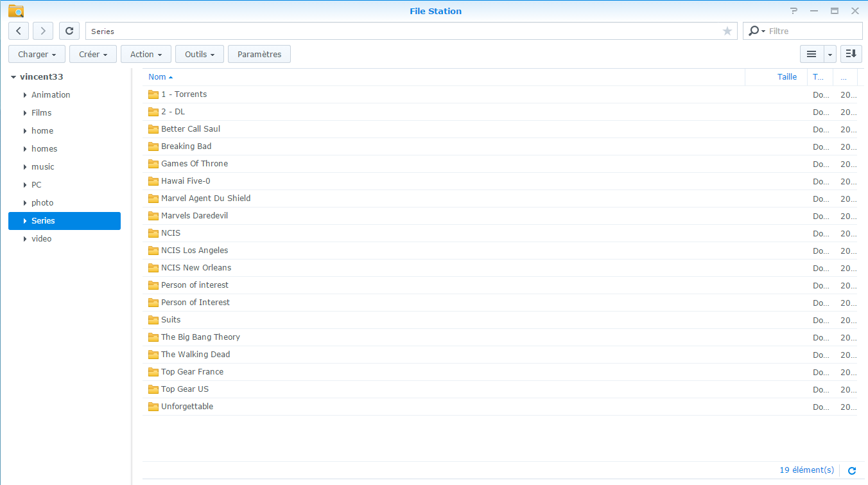This screenshot has height=485, width=868.
Task: Expand the Animation tree node arrow
Action: [25, 95]
